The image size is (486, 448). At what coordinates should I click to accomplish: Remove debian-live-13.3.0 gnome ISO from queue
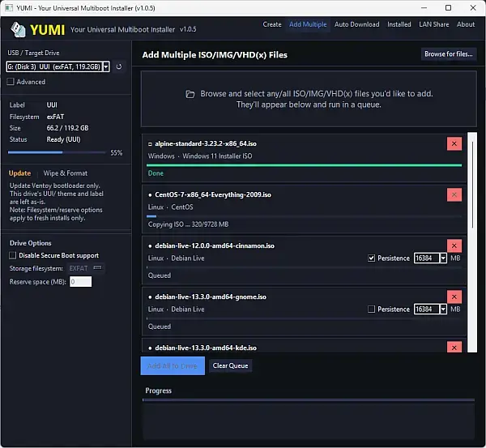tap(454, 297)
